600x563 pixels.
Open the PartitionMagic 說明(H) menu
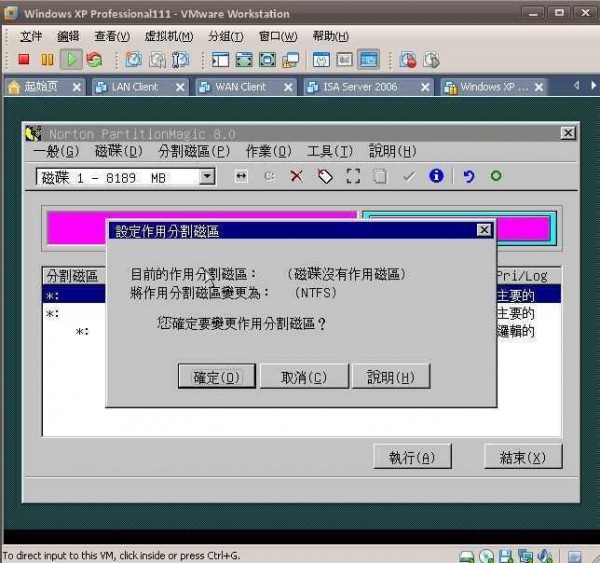tap(393, 151)
